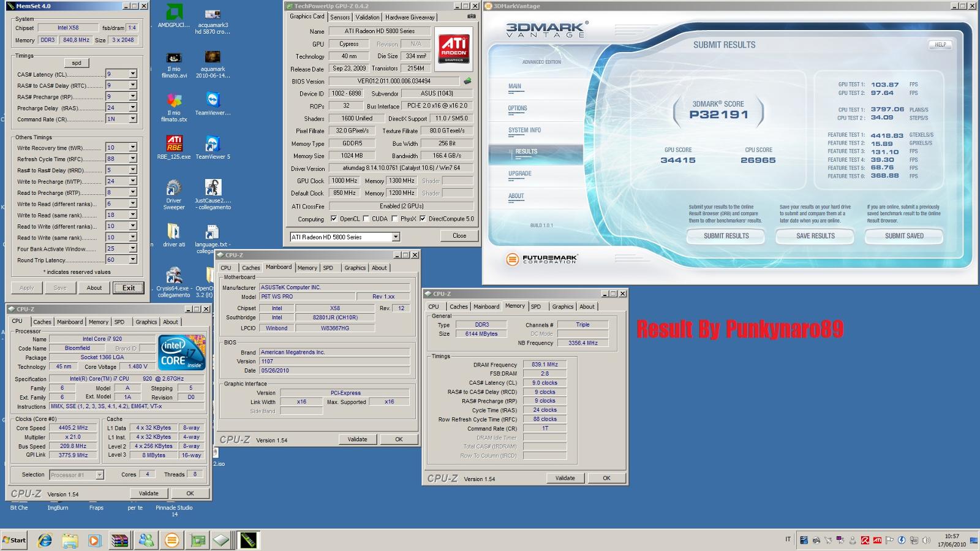Open Windows Explorer folder icon in taskbar
The image size is (980, 551).
(x=70, y=540)
